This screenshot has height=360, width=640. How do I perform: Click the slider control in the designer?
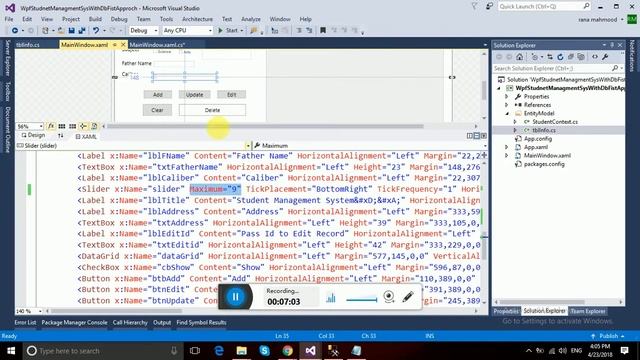coord(184,77)
